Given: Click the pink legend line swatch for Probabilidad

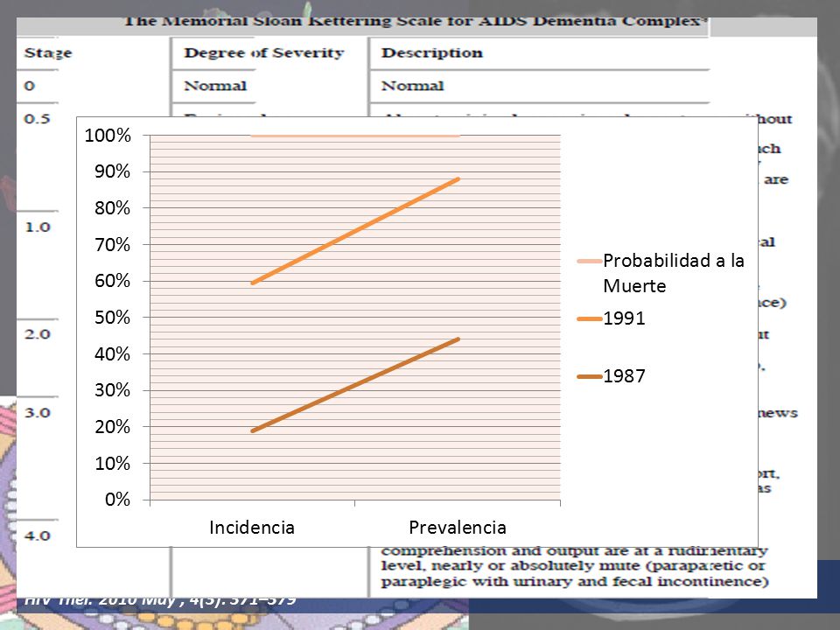Looking at the screenshot, I should point(589,262).
